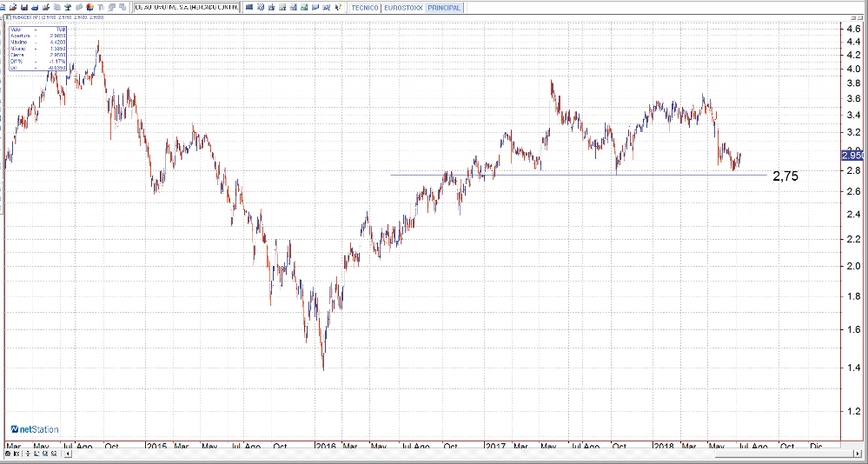Click the first icon at the toolbar's far left
This screenshot has height=464, width=868.
click(x=3, y=7)
